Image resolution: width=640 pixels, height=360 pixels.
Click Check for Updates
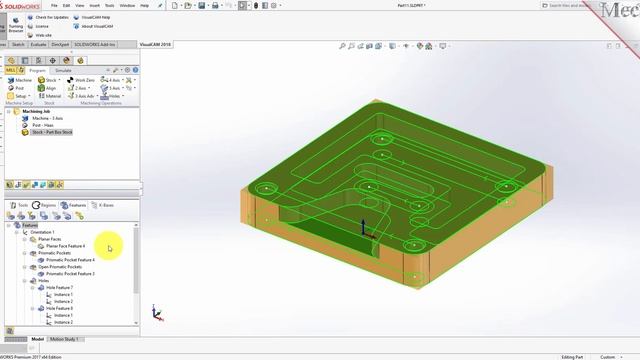tap(48, 18)
